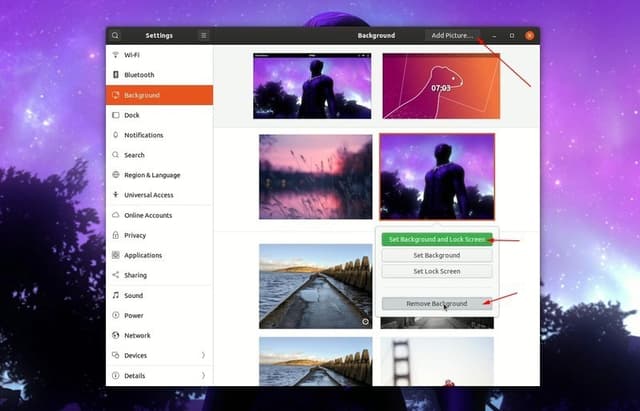Image resolution: width=640 pixels, height=411 pixels.
Task: Click Set Background and Lock Screen
Action: coord(437,239)
